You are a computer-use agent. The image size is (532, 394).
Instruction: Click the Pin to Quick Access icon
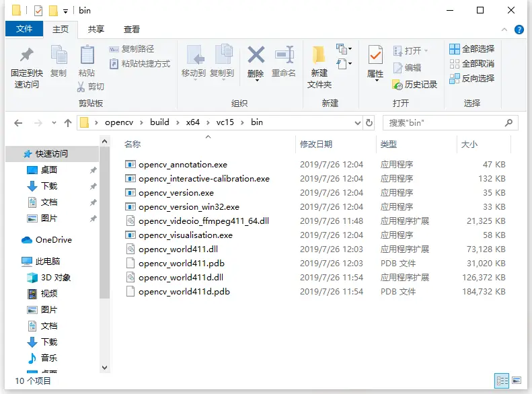click(26, 55)
